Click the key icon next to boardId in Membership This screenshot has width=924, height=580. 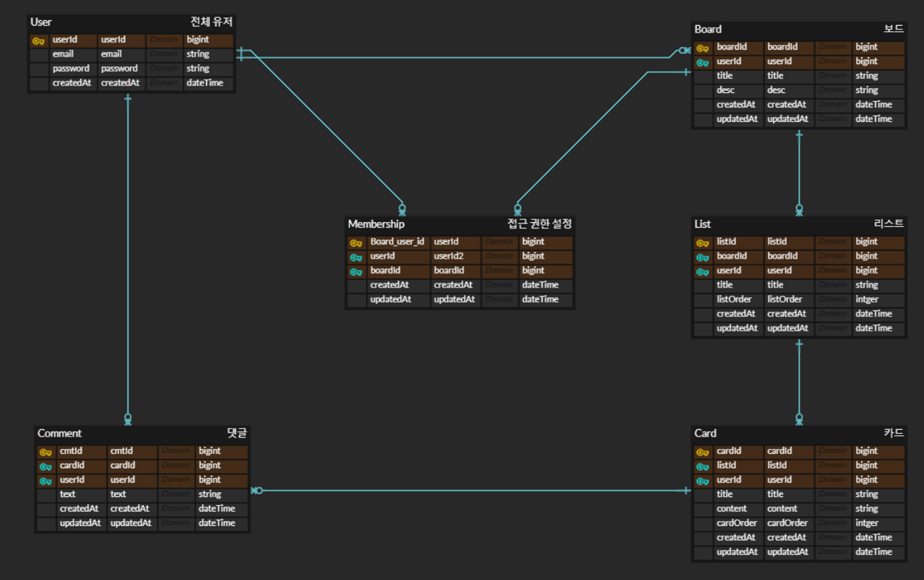pos(356,271)
